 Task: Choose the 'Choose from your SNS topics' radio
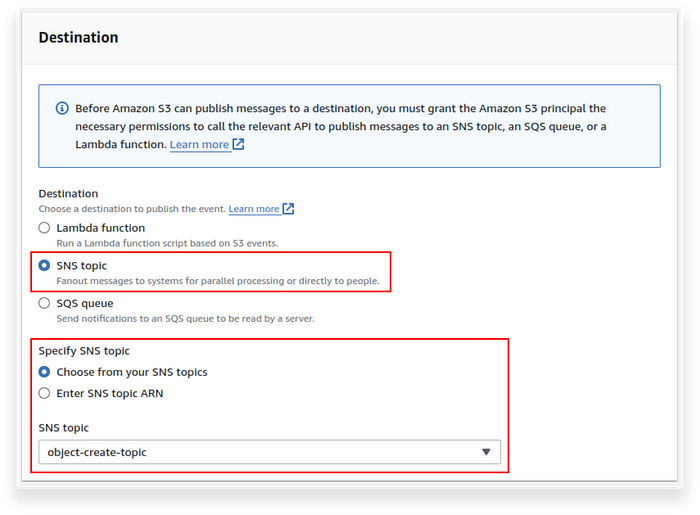click(44, 372)
